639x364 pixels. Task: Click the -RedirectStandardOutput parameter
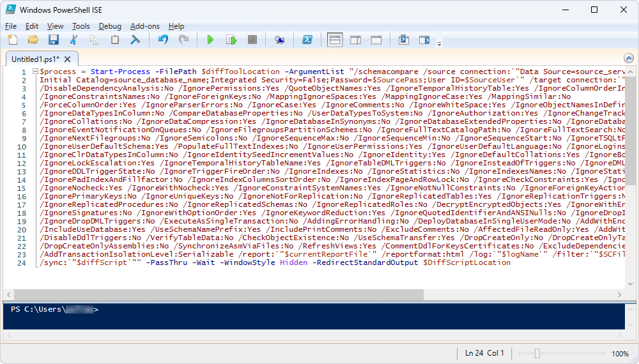click(365, 262)
